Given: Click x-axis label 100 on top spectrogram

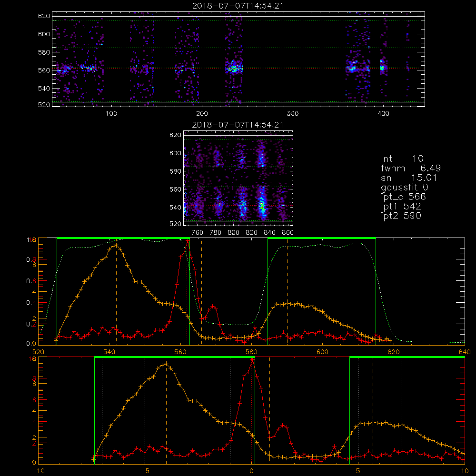Looking at the screenshot, I should click(x=111, y=114).
